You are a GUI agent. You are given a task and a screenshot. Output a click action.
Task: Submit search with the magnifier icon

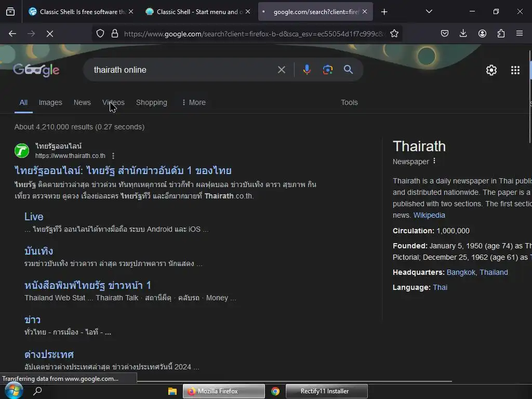(348, 70)
